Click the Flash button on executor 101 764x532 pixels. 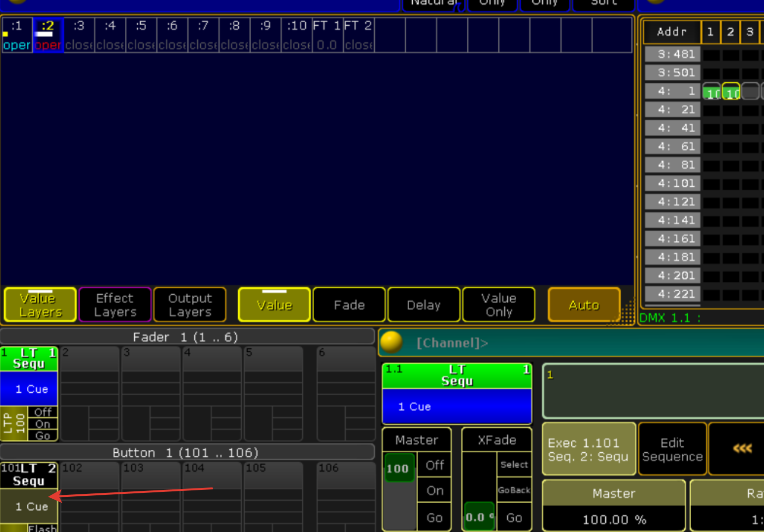(43, 528)
